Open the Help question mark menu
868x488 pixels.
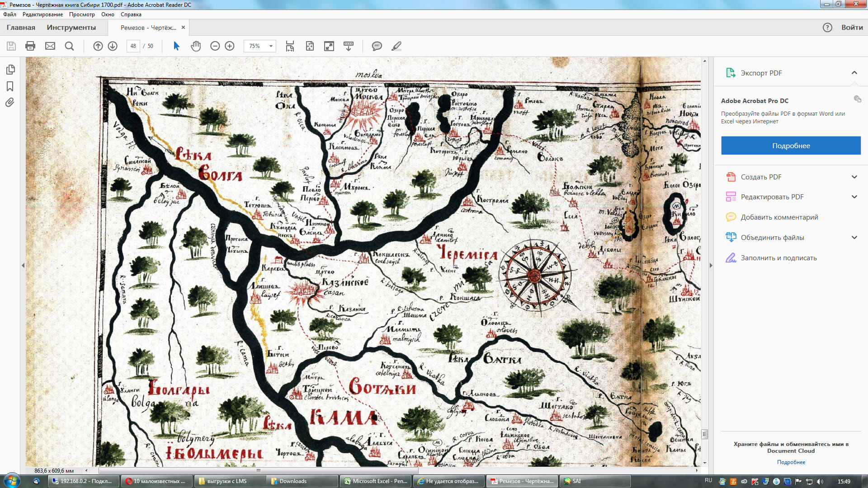click(x=827, y=28)
